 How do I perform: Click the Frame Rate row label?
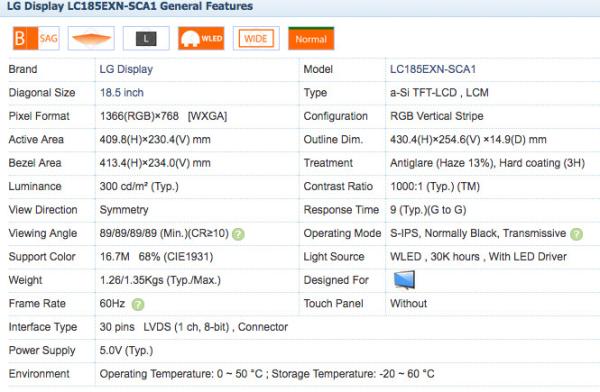point(37,304)
